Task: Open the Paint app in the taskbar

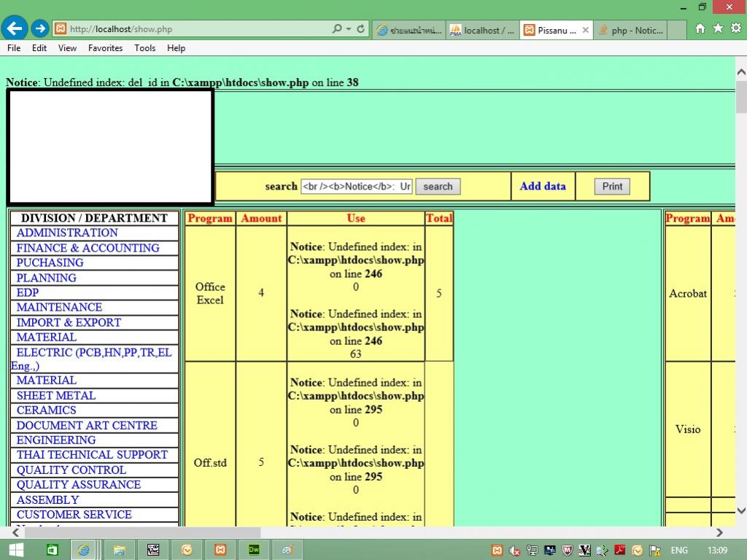Action: click(x=287, y=550)
